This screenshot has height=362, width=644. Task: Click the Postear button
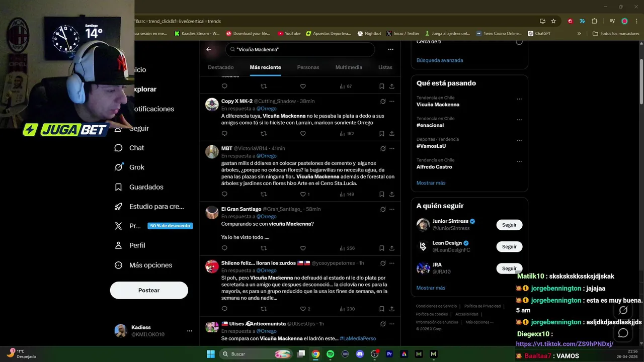[x=149, y=290]
